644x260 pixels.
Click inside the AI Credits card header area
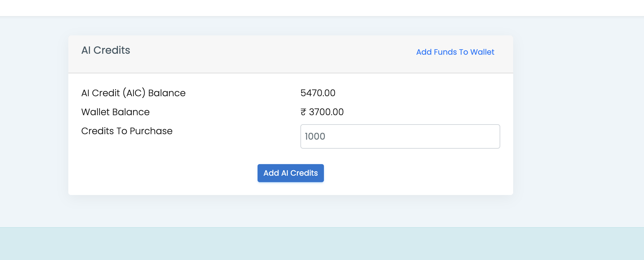pos(258,54)
